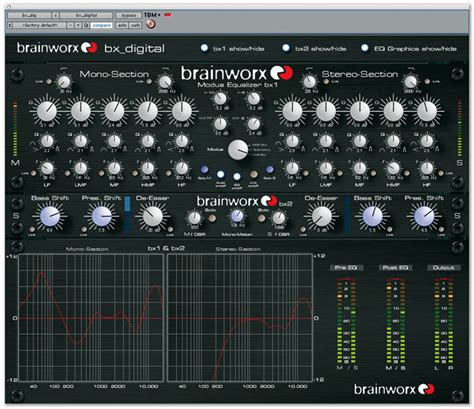Click the S f DSR frequency knob
The image size is (474, 409).
point(279,218)
